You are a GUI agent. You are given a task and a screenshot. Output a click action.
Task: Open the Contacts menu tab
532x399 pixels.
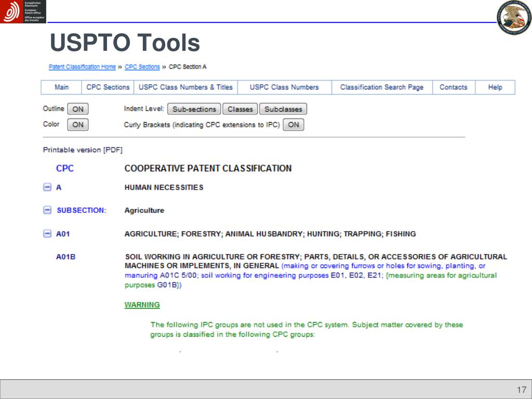click(454, 87)
